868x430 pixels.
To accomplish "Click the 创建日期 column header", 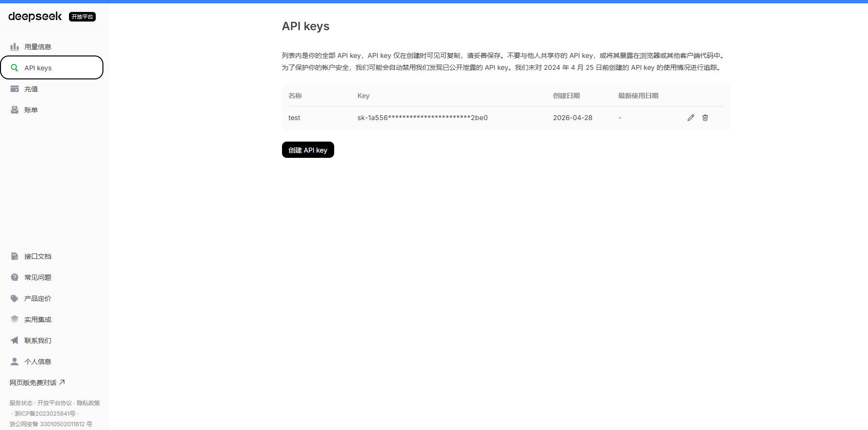I will point(566,96).
